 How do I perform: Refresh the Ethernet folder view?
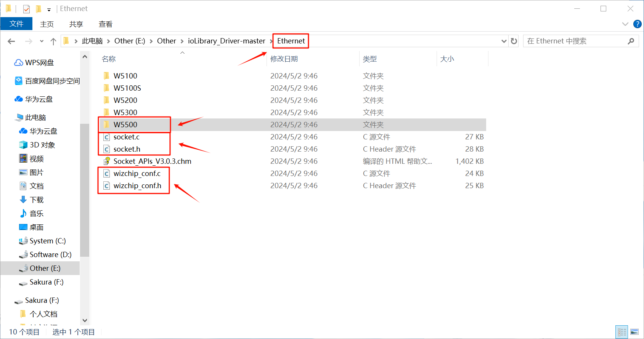tap(514, 41)
